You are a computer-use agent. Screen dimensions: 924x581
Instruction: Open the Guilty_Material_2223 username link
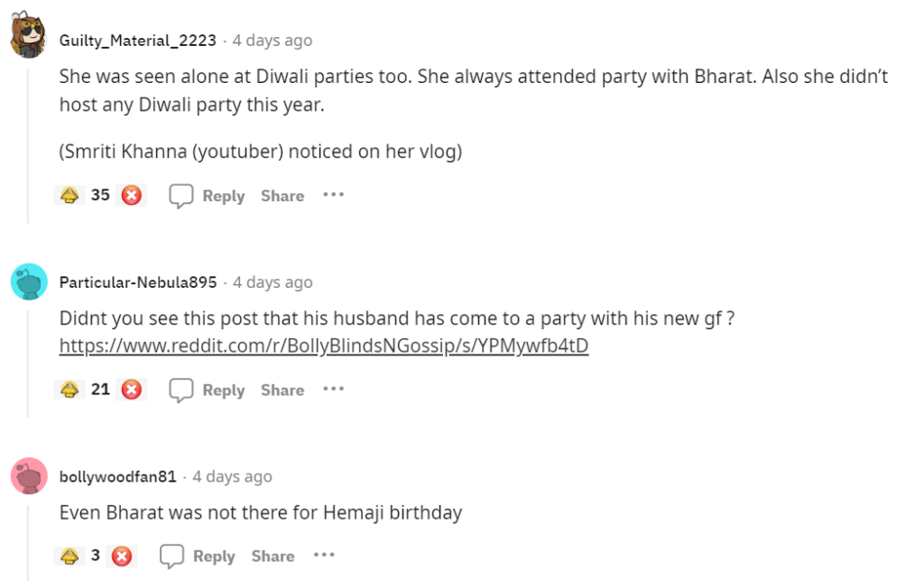tap(138, 41)
